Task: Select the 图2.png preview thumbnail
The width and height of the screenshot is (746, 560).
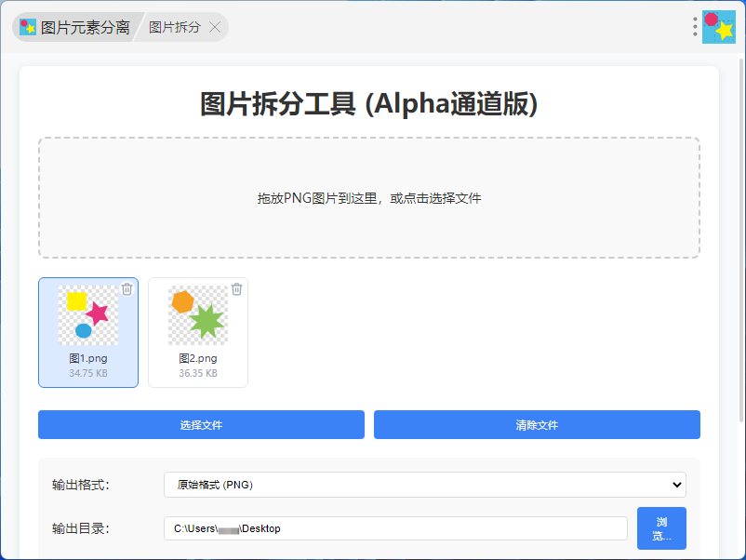Action: tap(198, 315)
